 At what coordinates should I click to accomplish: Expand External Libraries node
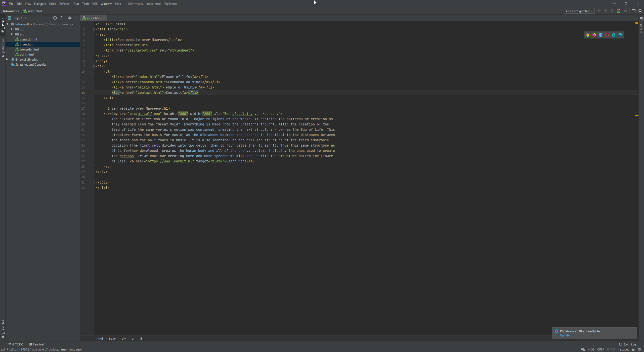pos(7,59)
